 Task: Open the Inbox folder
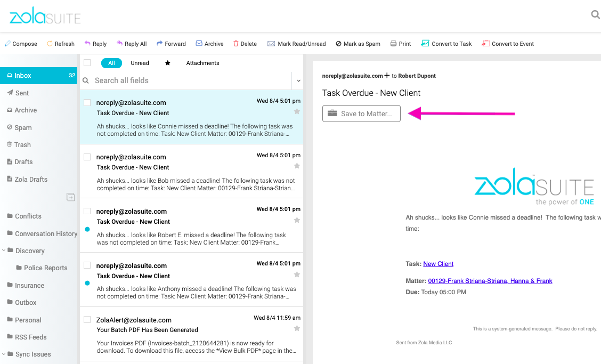pos(39,76)
